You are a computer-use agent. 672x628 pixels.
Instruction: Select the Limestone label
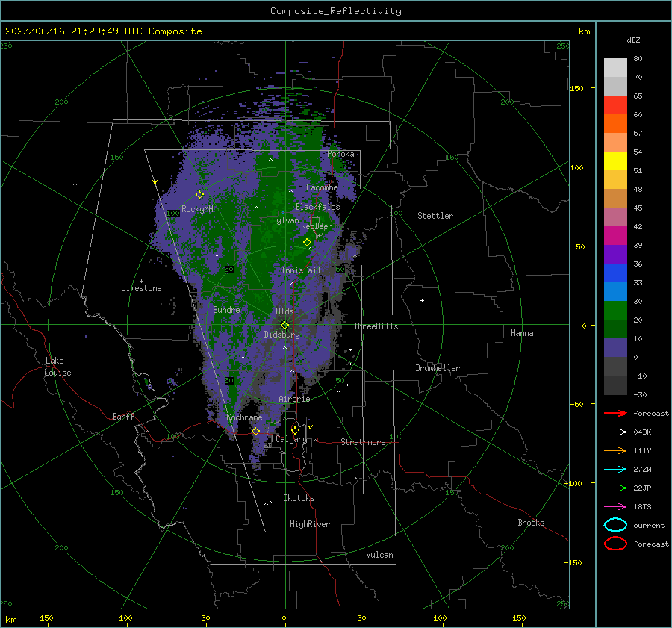141,288
